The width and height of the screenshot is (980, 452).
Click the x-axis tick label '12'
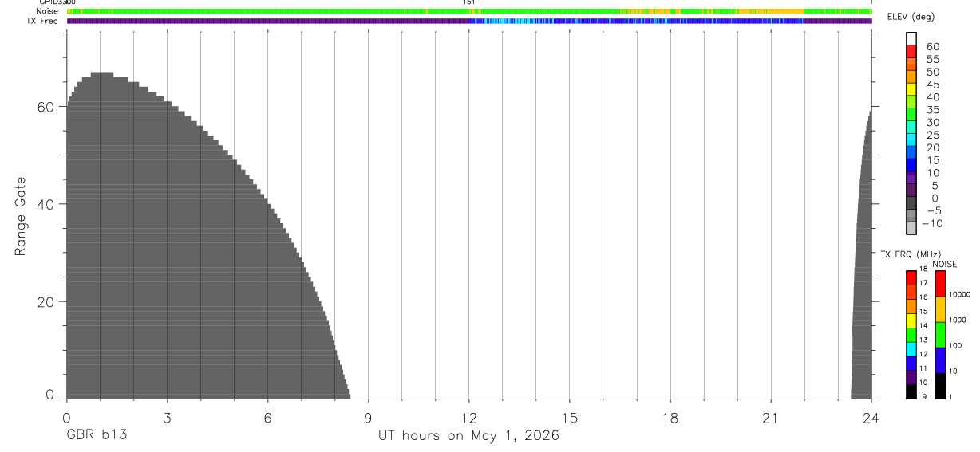[469, 418]
